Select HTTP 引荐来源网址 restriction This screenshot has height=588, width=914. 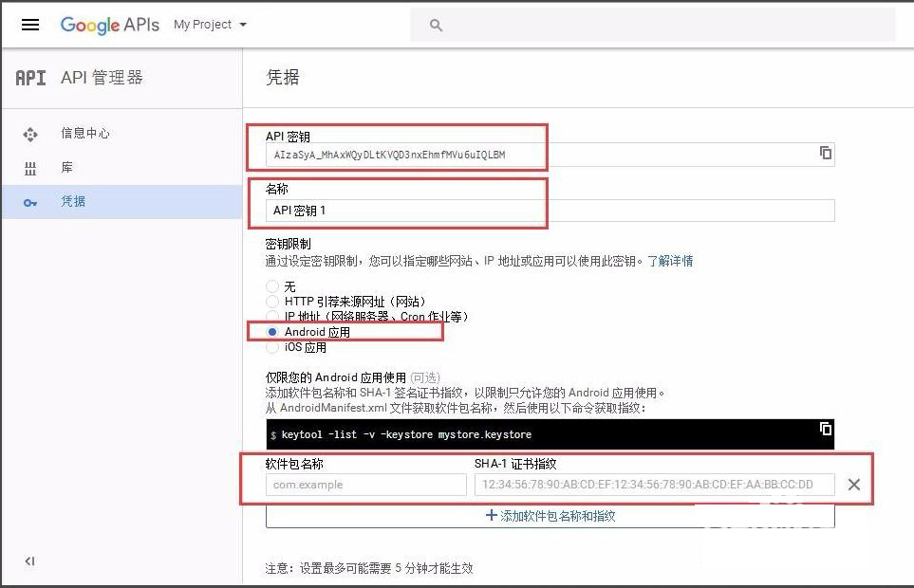(272, 301)
